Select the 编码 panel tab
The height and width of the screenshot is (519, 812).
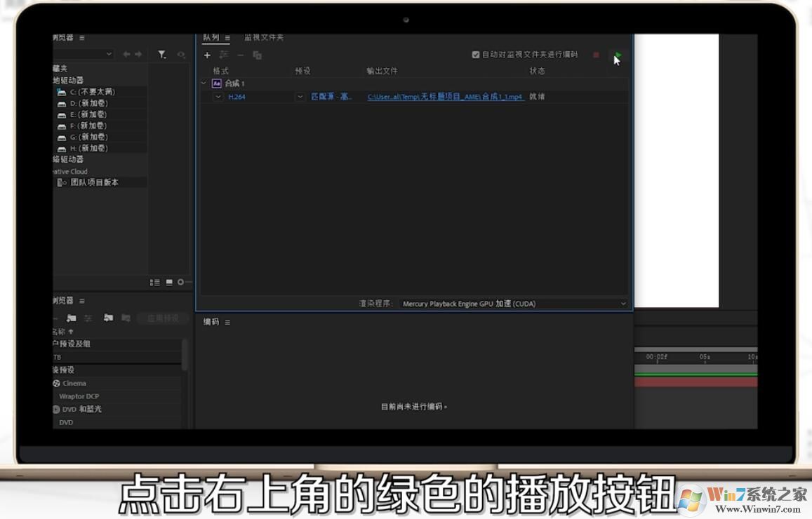213,321
